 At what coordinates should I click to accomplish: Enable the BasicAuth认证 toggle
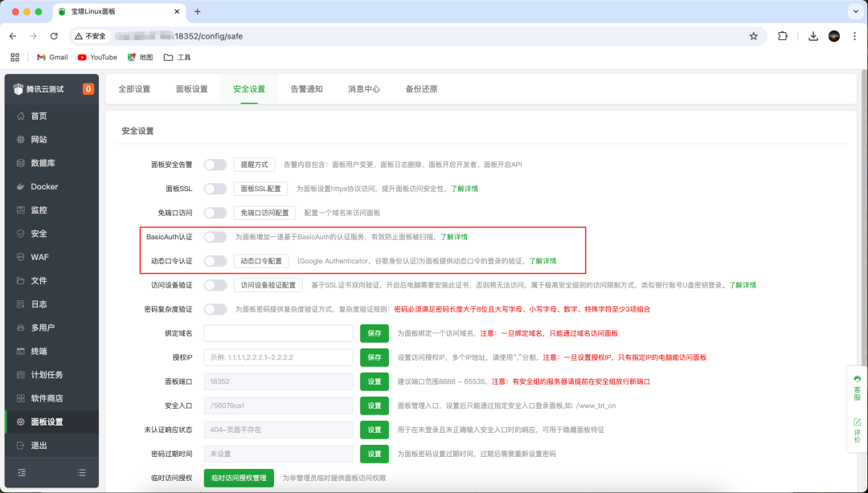click(x=215, y=237)
